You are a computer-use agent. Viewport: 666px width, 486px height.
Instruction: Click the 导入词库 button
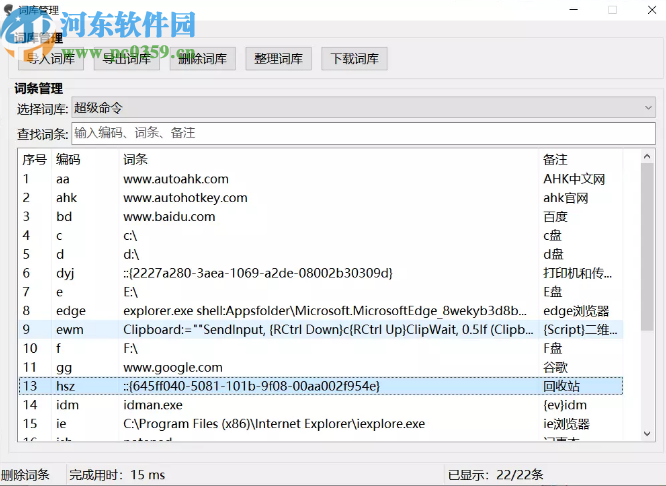pyautogui.click(x=51, y=59)
